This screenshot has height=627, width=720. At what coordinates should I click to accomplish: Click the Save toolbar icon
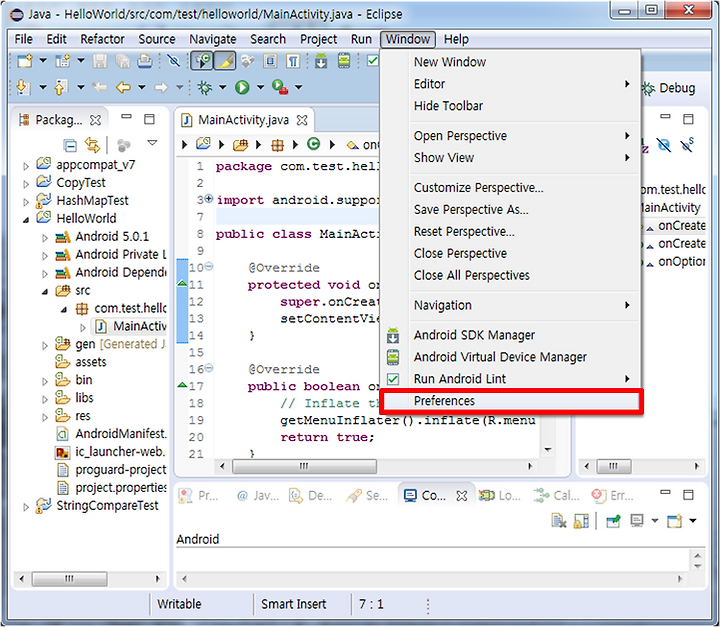click(x=100, y=61)
